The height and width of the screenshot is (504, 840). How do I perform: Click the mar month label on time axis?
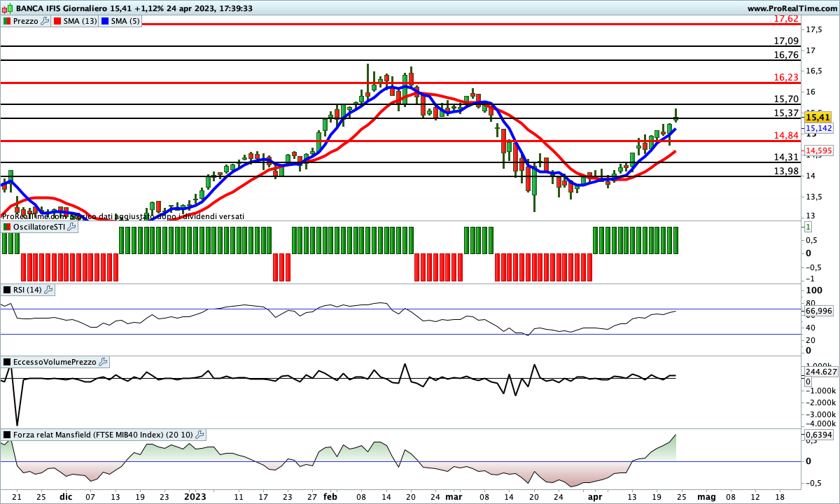[x=454, y=496]
